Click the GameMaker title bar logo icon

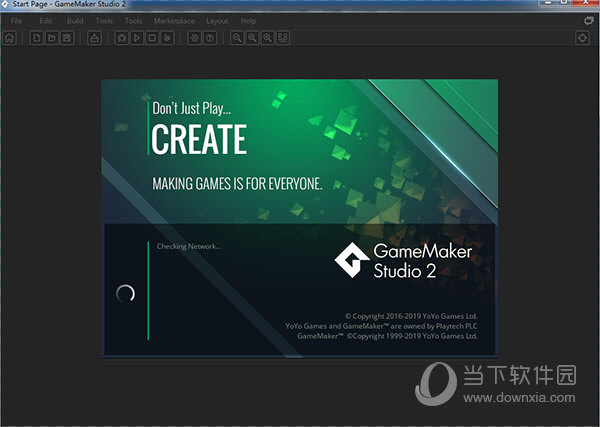pyautogui.click(x=5, y=4)
